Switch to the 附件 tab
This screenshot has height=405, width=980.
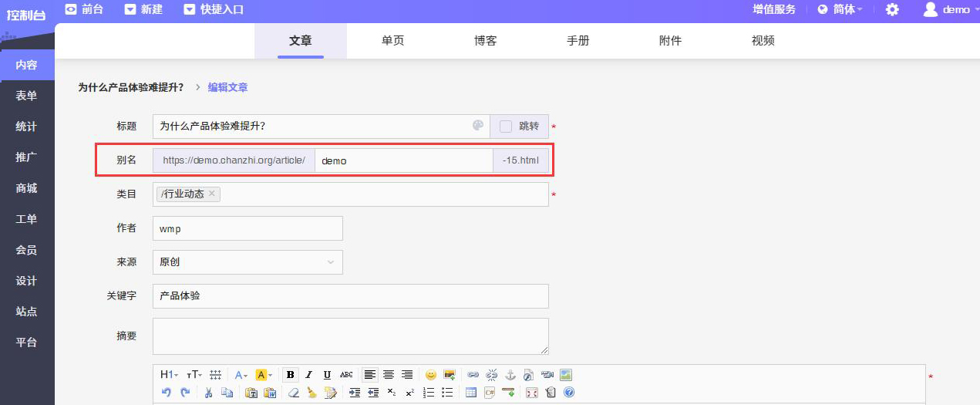(x=670, y=41)
